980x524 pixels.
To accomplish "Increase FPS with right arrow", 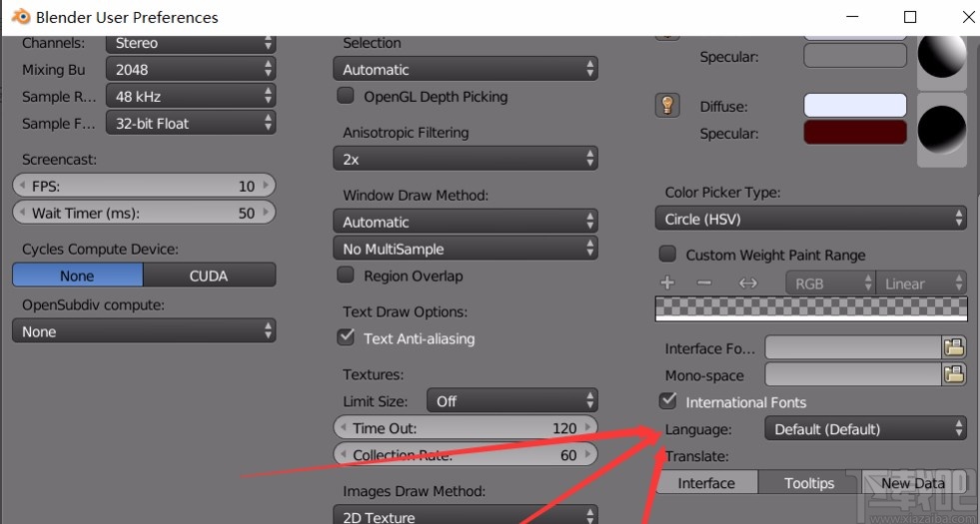I will tap(266, 186).
